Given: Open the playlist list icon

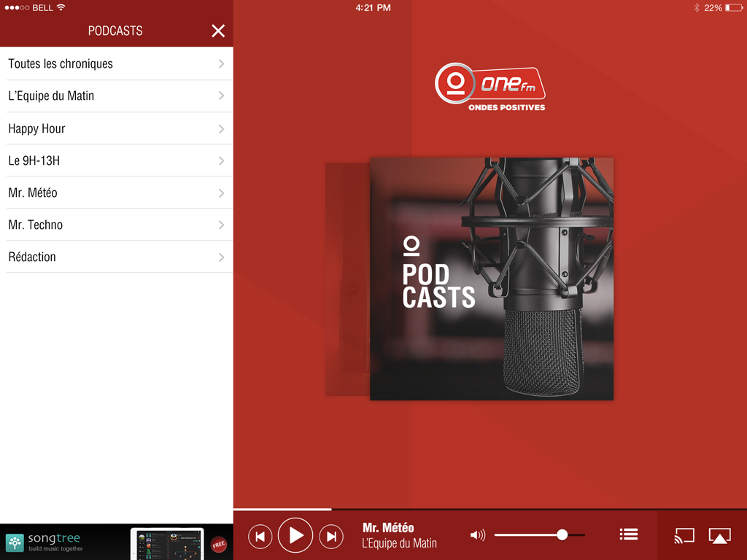Looking at the screenshot, I should click(x=629, y=534).
